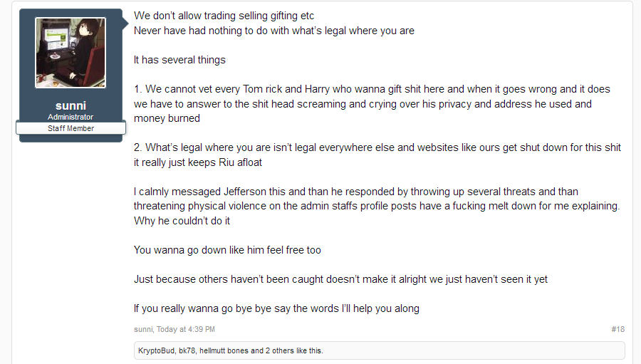
Task: Select the 'We don't allow trading' line
Action: 224,16
